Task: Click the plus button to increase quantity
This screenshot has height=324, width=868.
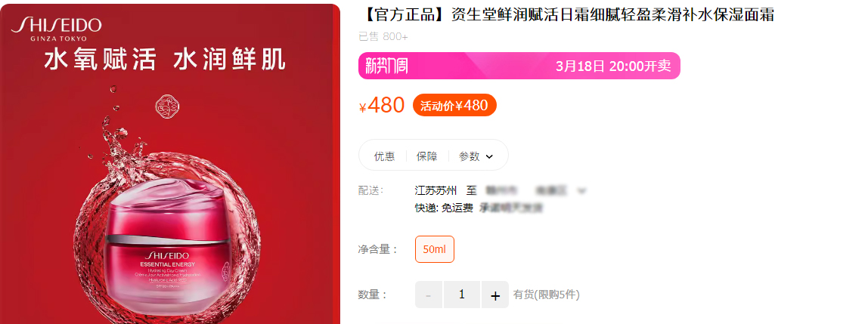Action: point(495,295)
